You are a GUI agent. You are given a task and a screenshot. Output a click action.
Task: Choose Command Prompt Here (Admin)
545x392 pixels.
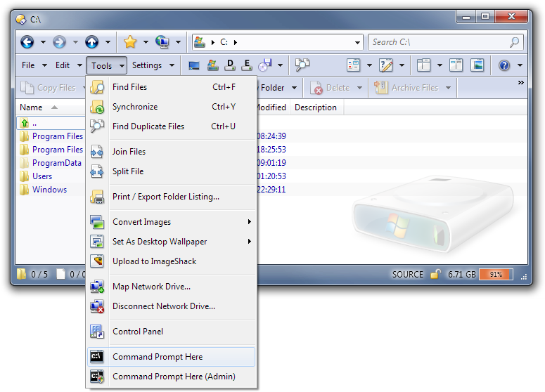pos(174,377)
